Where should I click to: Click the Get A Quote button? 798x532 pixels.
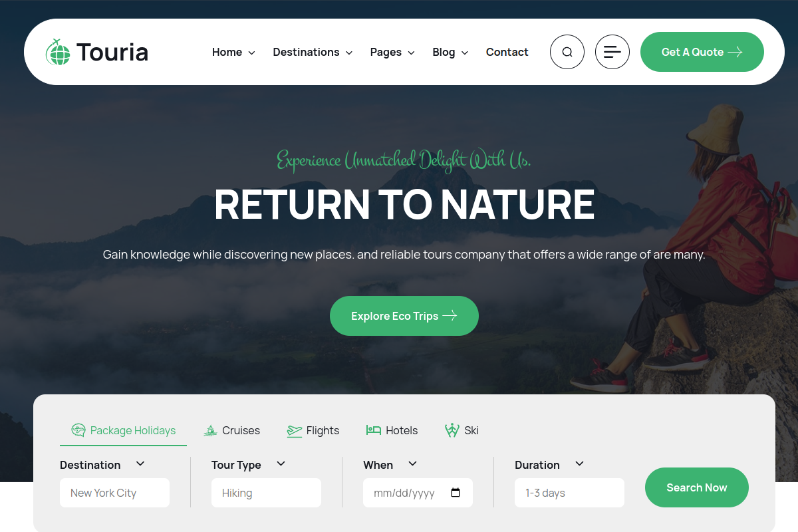click(x=702, y=52)
